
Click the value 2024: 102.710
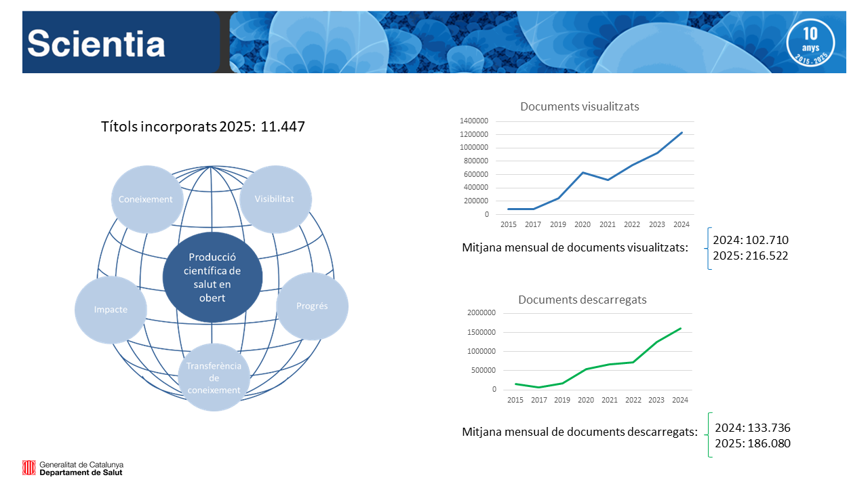click(751, 240)
